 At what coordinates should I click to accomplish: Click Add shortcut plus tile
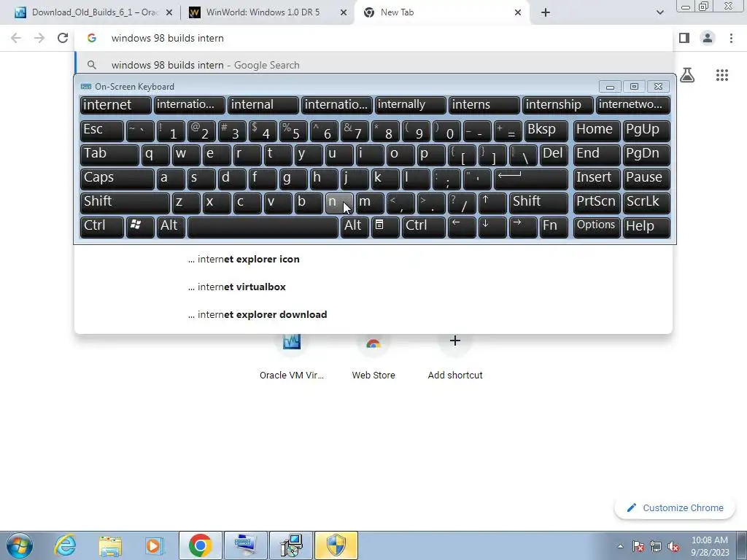point(455,355)
